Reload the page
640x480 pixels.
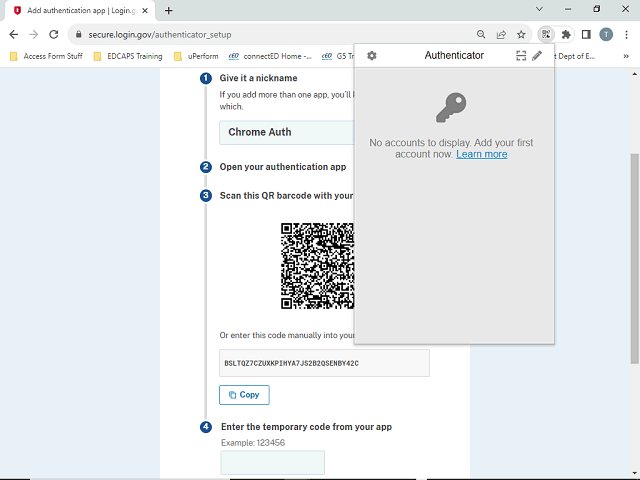tap(53, 35)
